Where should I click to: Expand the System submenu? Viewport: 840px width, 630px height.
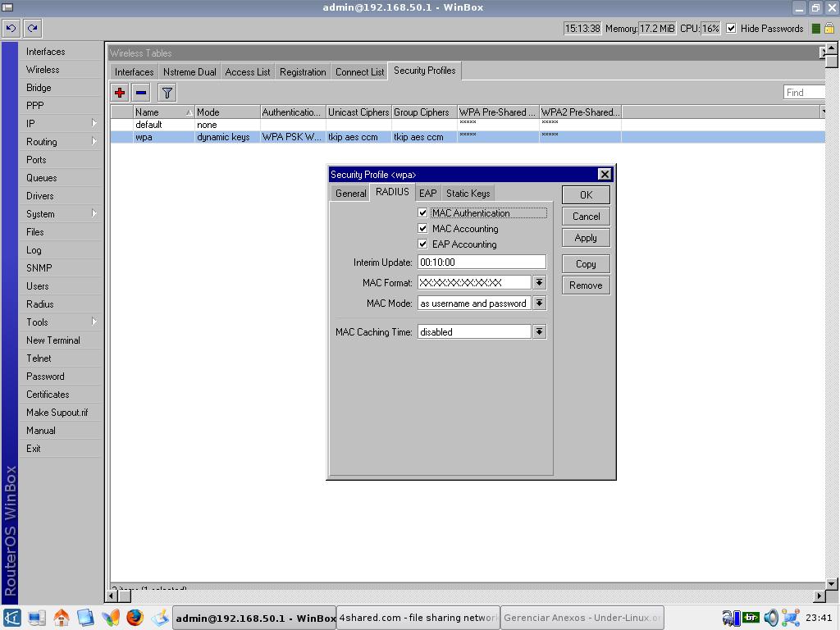[x=94, y=213]
